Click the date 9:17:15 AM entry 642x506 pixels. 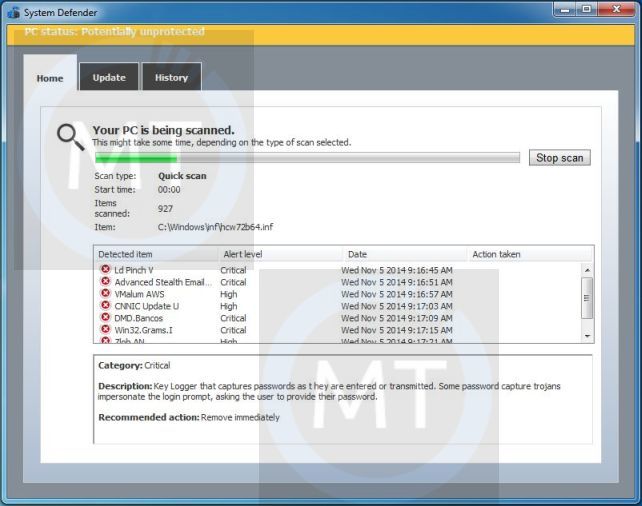397,330
